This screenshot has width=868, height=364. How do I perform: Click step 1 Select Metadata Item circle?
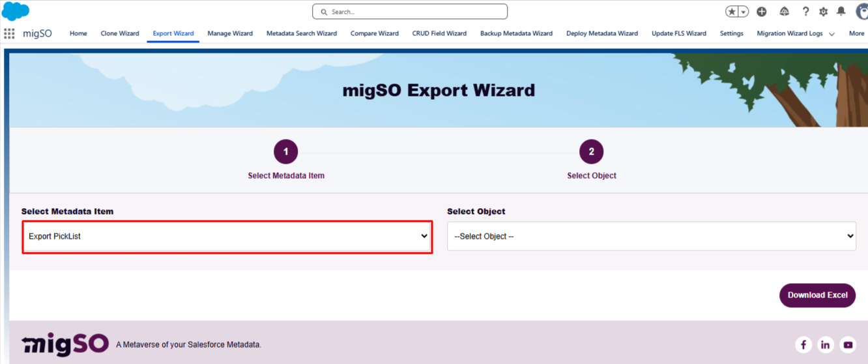click(x=286, y=152)
